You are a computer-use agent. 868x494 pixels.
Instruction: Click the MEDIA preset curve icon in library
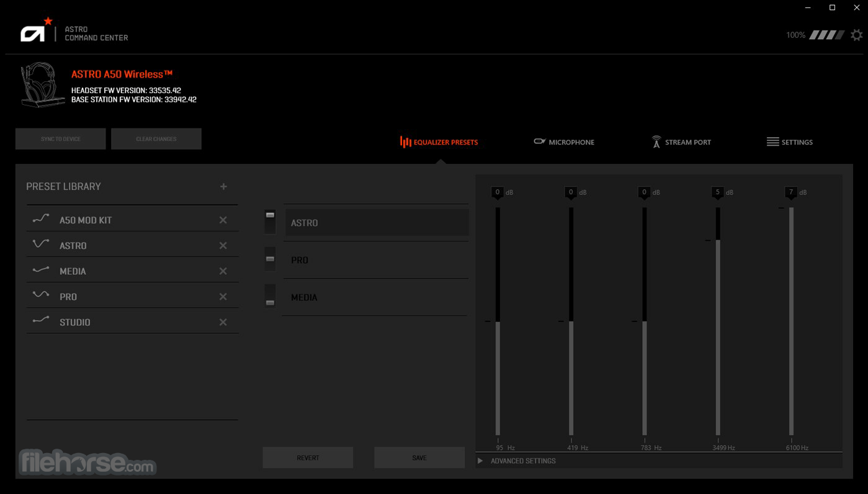tap(41, 270)
